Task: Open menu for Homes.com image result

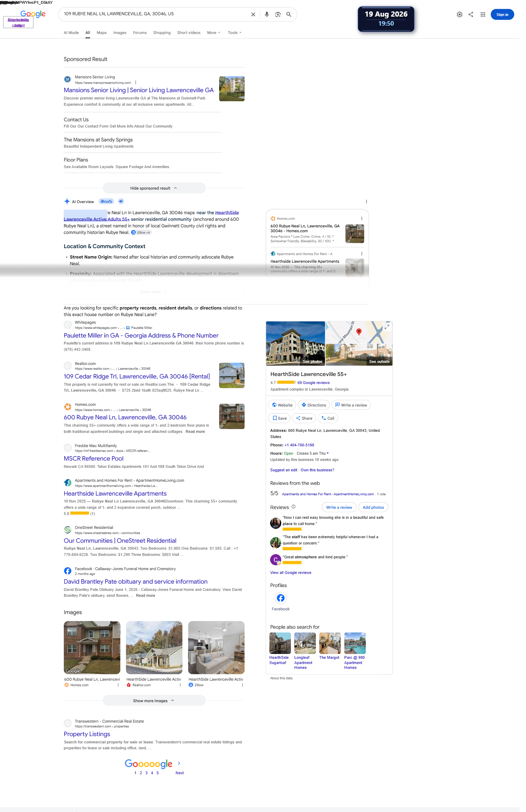Action: pos(118,685)
